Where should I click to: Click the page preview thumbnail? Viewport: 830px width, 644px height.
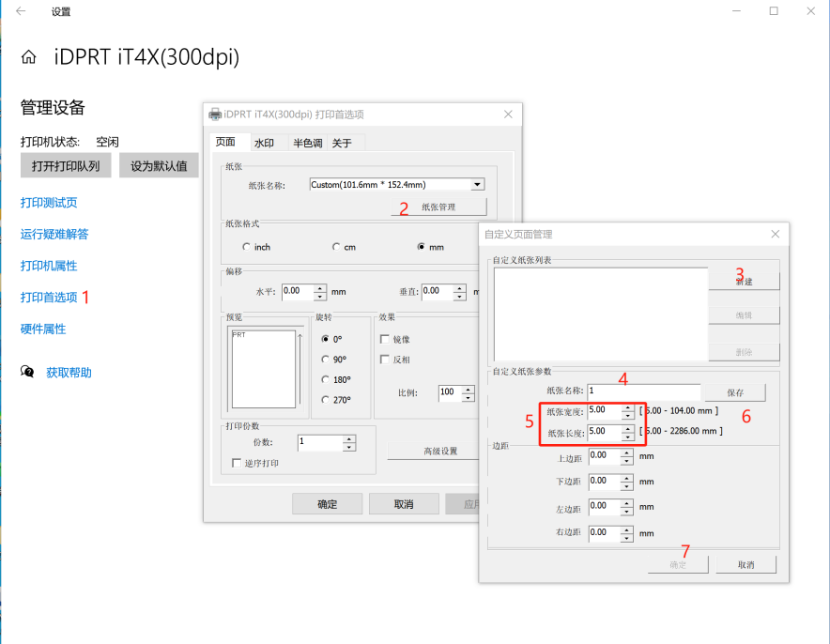[264, 369]
